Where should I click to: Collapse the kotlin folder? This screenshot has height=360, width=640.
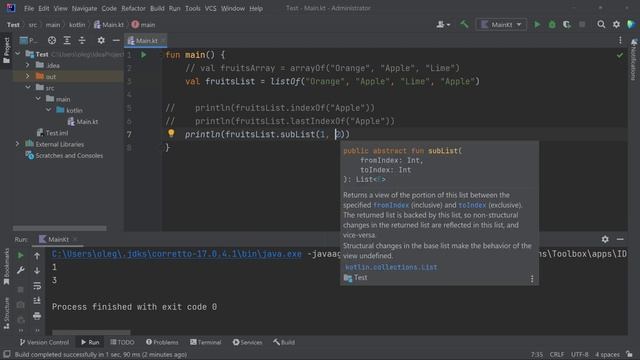[x=49, y=110]
